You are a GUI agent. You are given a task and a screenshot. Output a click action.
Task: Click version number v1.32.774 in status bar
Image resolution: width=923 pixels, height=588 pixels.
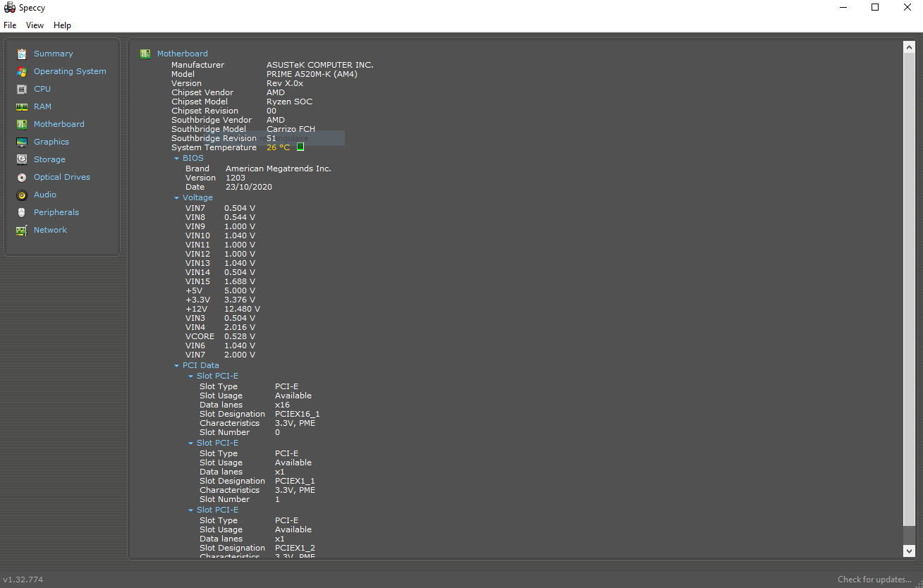click(23, 580)
